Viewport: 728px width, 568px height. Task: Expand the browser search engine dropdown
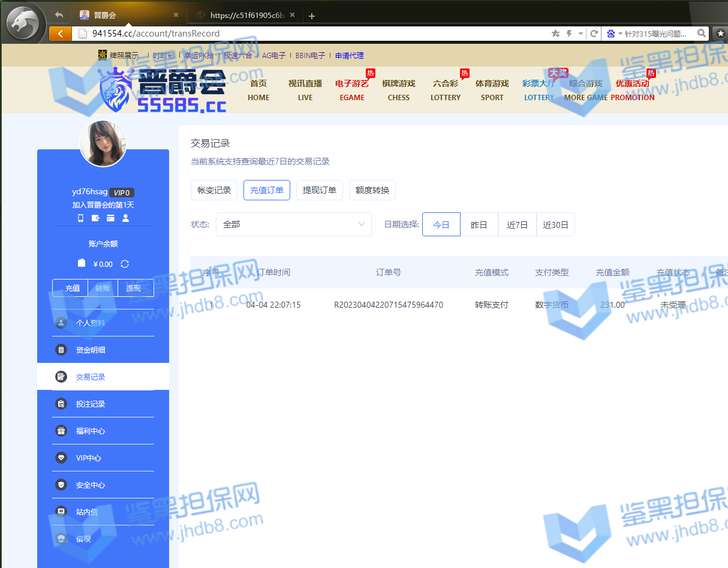620,34
